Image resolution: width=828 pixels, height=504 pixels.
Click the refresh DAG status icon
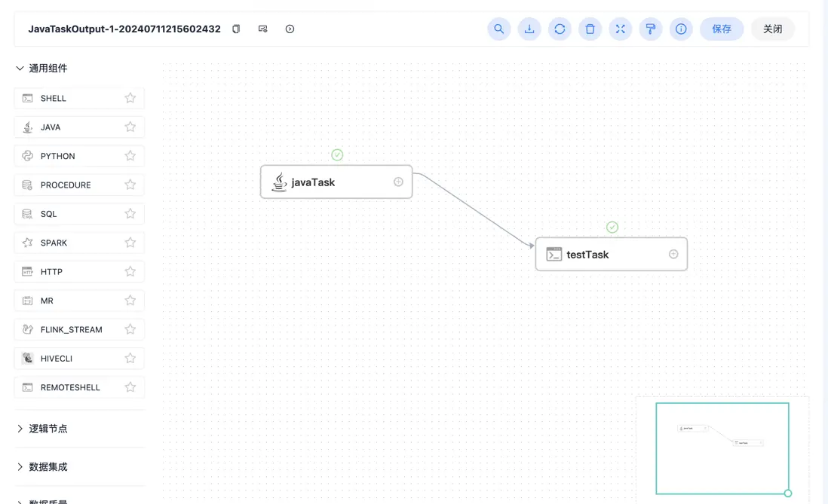tap(560, 29)
